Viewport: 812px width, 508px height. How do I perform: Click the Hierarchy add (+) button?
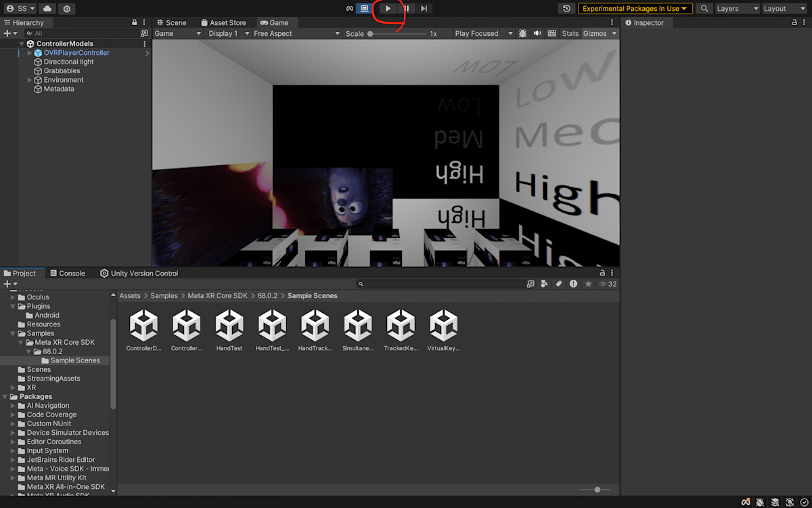[10, 33]
